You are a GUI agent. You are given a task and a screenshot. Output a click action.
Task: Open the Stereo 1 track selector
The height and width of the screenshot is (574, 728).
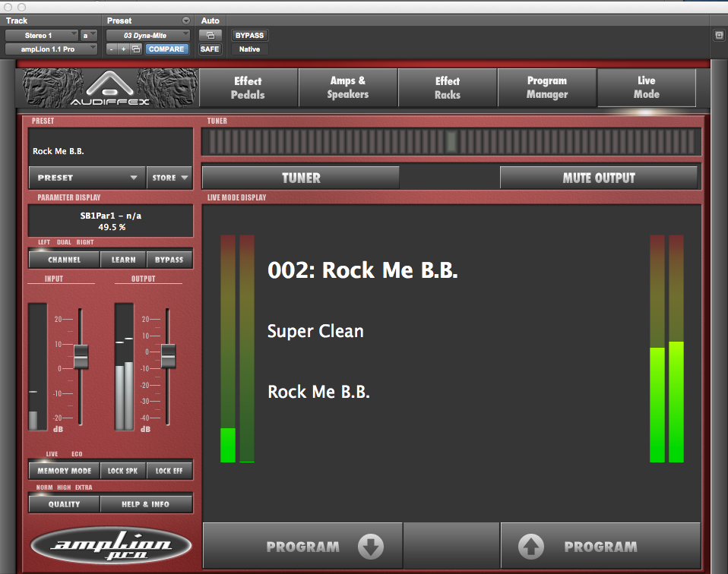pos(41,35)
